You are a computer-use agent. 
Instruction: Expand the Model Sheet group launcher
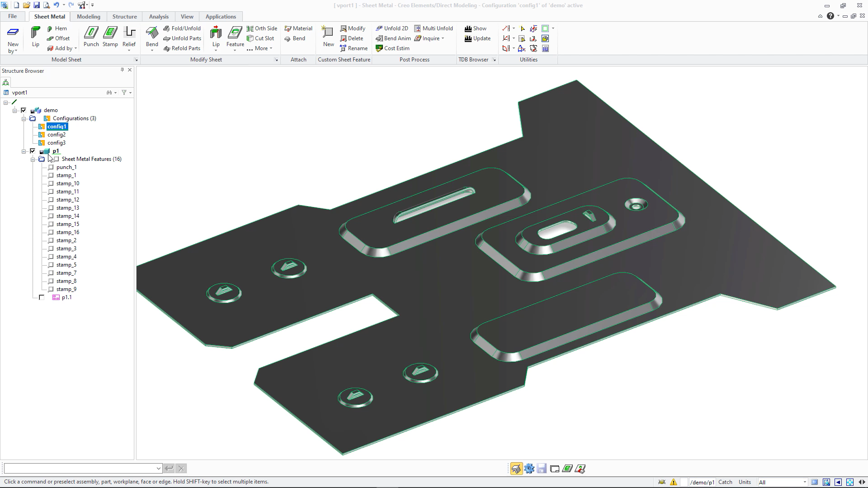coord(136,60)
